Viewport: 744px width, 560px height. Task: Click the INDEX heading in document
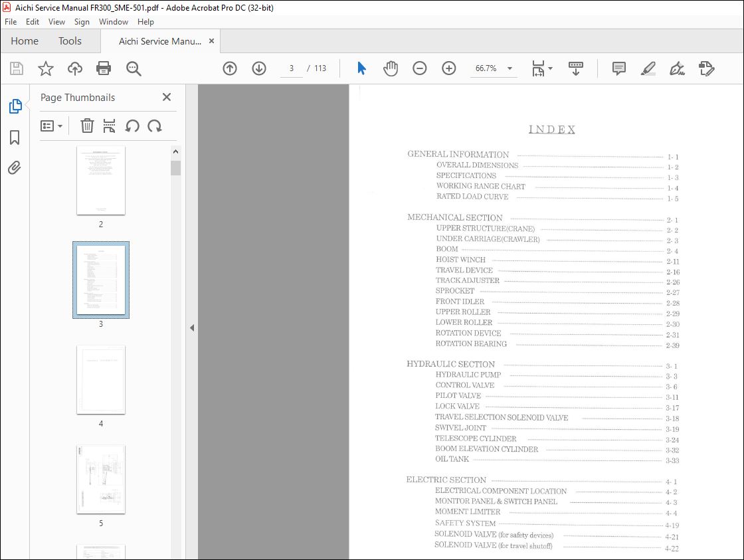pyautogui.click(x=552, y=130)
